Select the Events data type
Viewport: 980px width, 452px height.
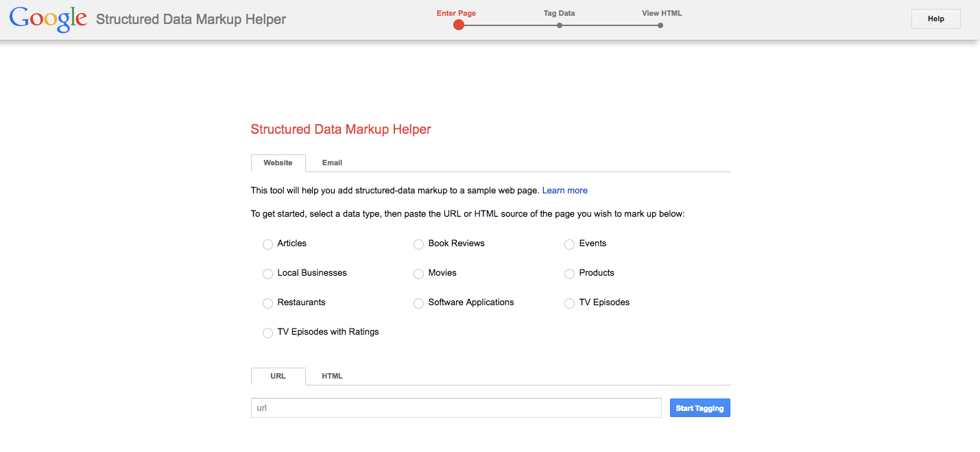tap(569, 244)
